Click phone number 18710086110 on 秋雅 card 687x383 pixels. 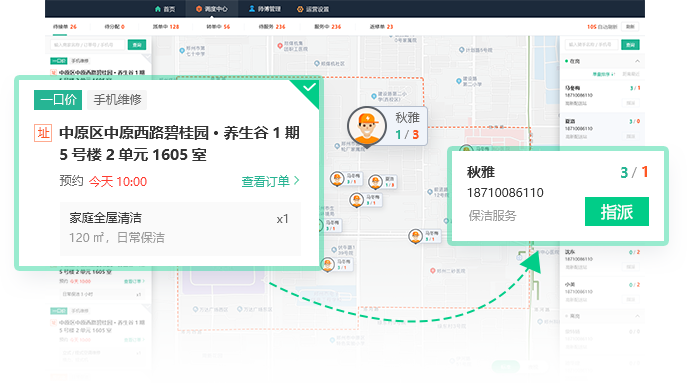pyautogui.click(x=505, y=193)
